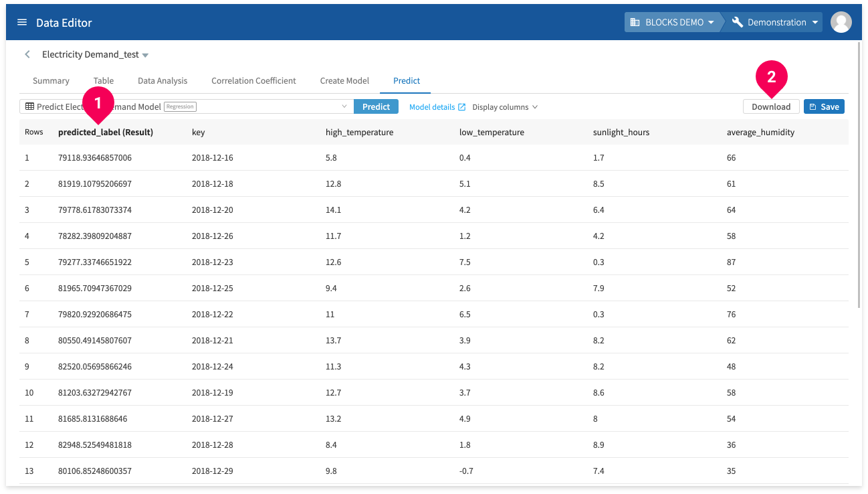Image resolution: width=868 pixels, height=494 pixels.
Task: Save the prediction results
Action: (x=824, y=106)
